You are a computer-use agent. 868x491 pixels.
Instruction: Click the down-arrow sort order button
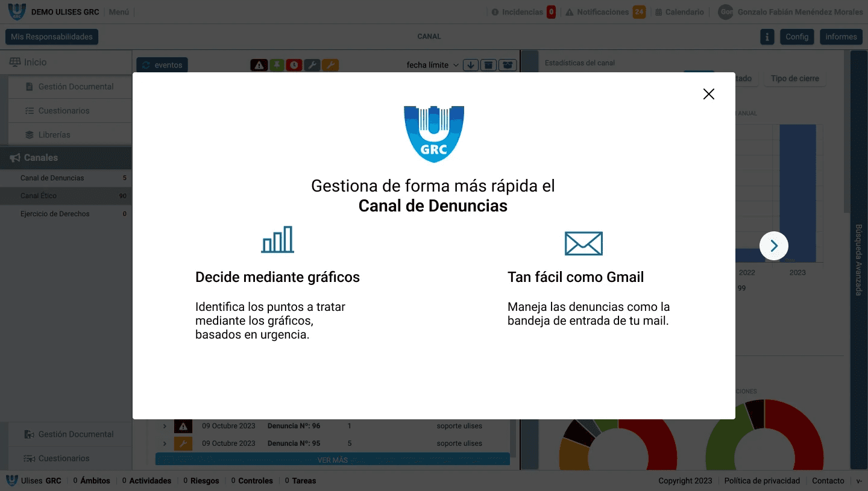point(471,65)
